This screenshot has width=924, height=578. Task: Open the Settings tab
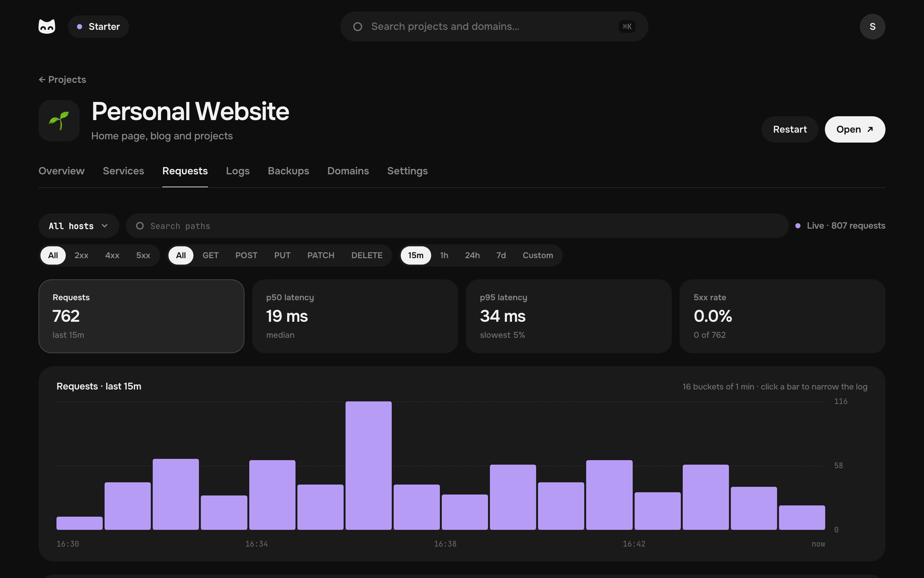click(x=407, y=171)
